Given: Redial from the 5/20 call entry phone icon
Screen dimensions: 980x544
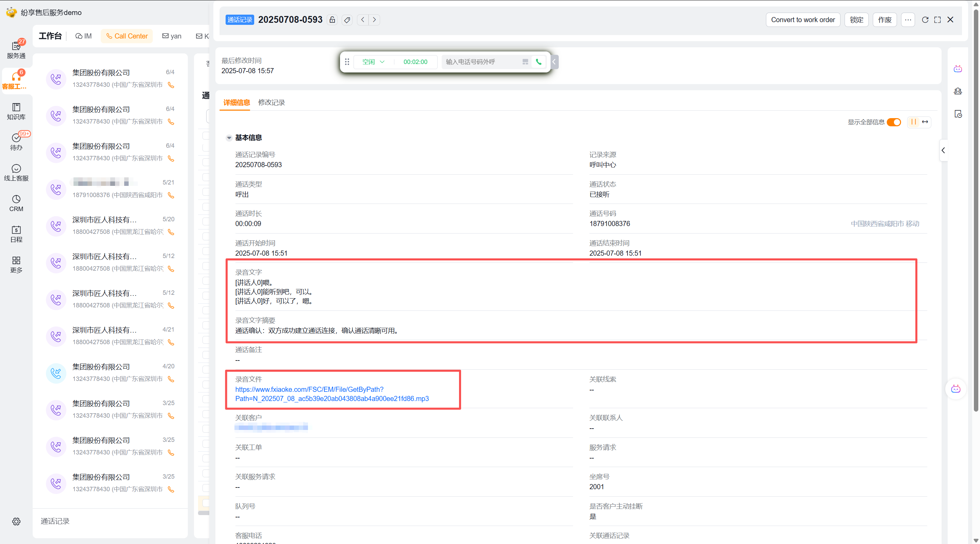Looking at the screenshot, I should 171,232.
